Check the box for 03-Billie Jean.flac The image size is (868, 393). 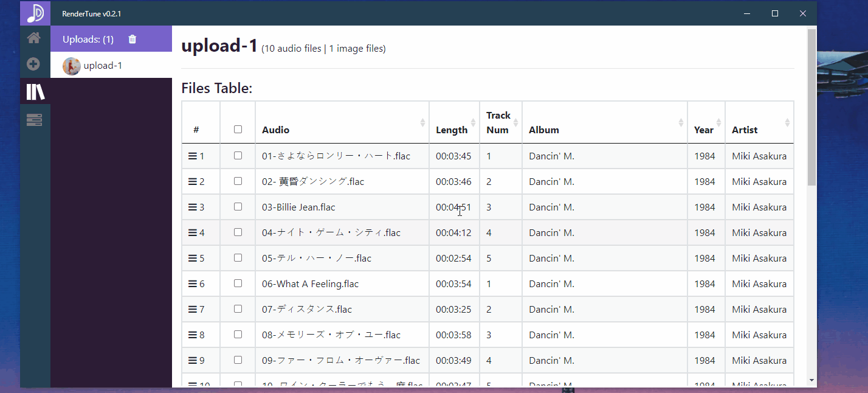(x=238, y=207)
